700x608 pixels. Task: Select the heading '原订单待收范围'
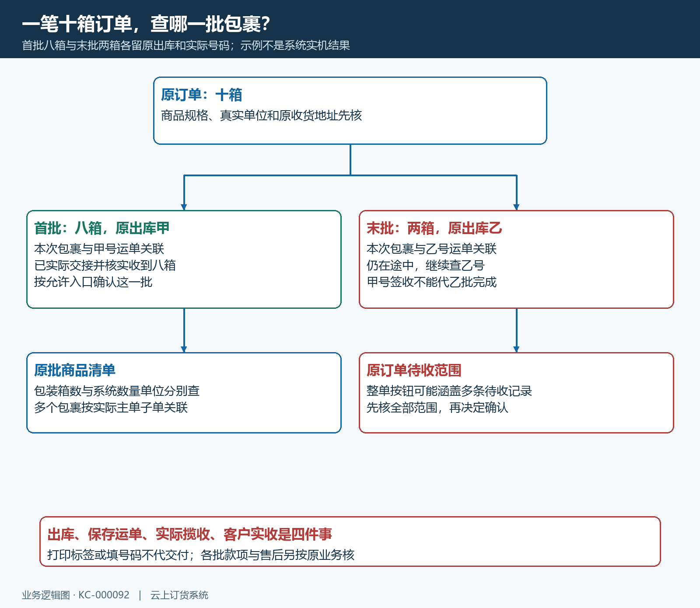[414, 370]
